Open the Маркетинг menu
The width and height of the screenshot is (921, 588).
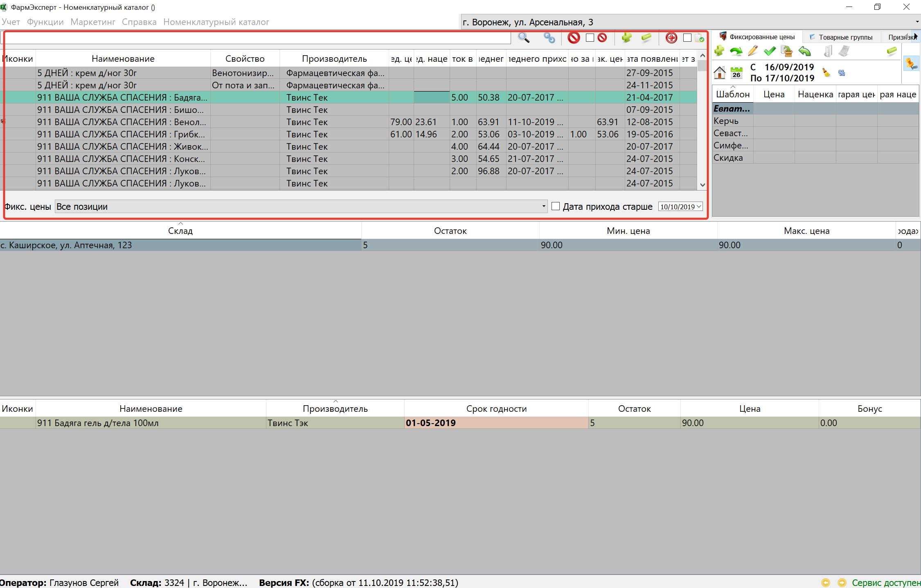click(x=92, y=22)
